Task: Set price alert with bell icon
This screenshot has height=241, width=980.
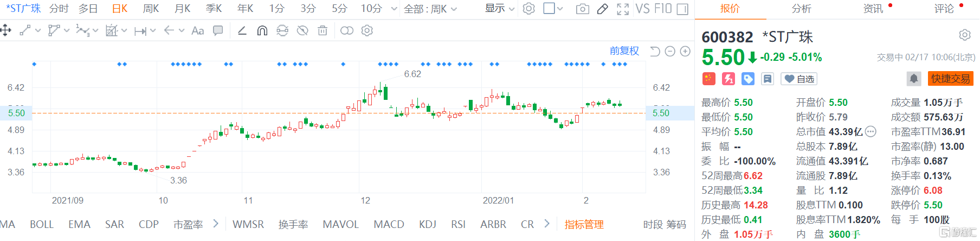Action: (914, 79)
